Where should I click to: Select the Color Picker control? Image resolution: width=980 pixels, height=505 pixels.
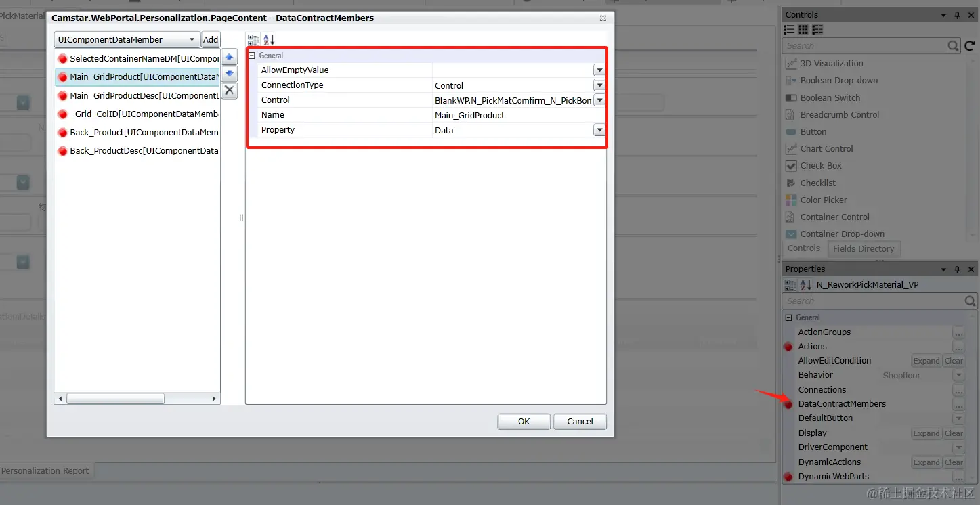(824, 200)
